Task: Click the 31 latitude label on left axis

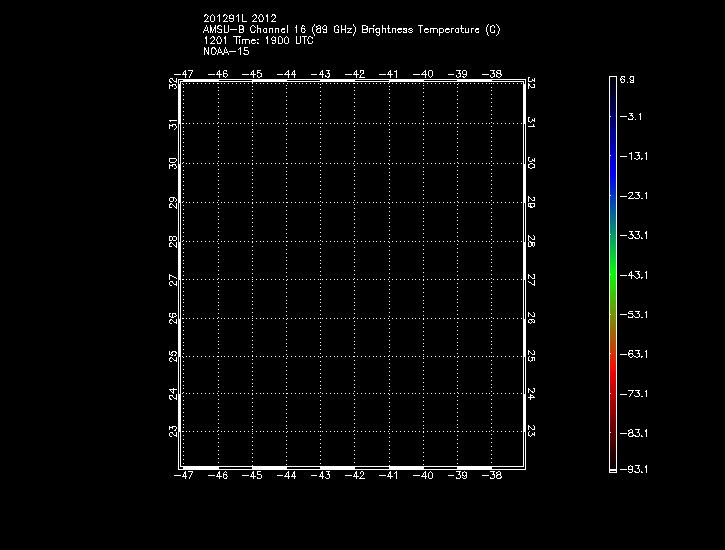Action: point(173,124)
